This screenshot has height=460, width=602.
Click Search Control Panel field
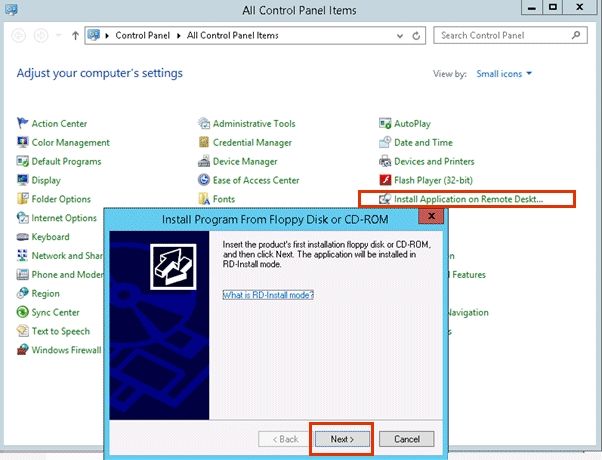(x=510, y=35)
